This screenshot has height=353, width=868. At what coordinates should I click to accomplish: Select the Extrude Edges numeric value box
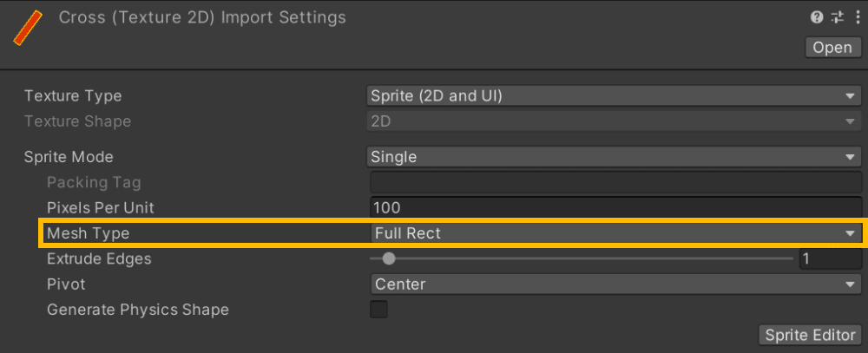[829, 258]
